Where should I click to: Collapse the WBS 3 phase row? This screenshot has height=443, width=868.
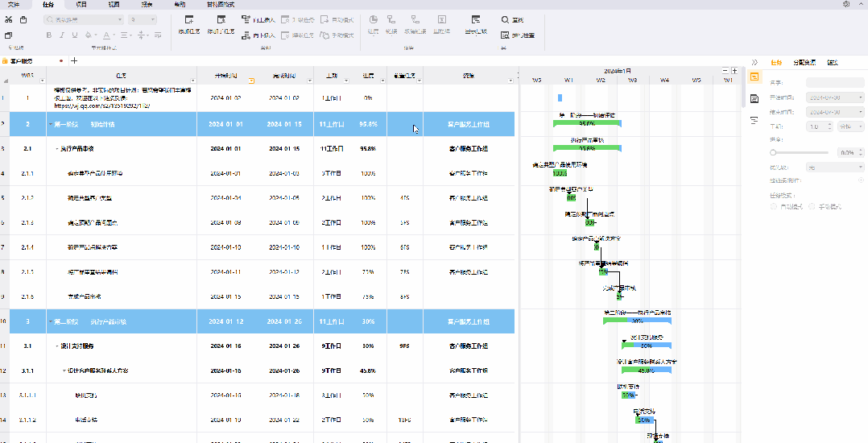(51, 321)
